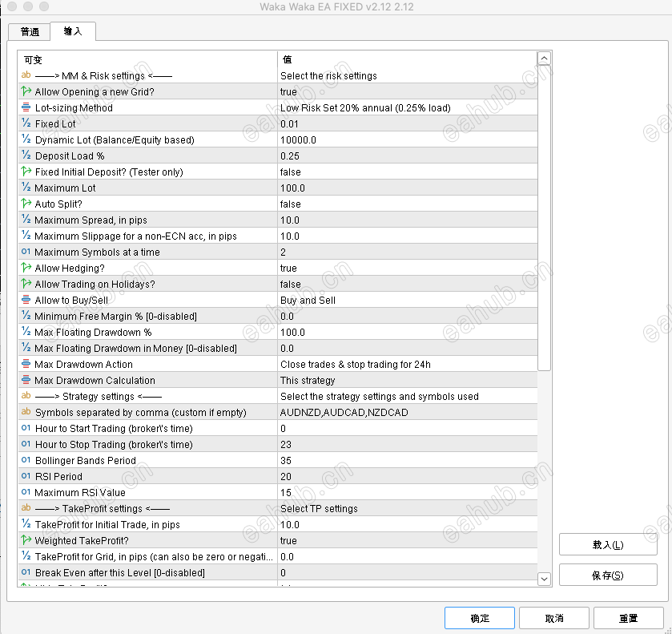Switch to the 普通 tab
672x634 pixels.
pyautogui.click(x=30, y=32)
